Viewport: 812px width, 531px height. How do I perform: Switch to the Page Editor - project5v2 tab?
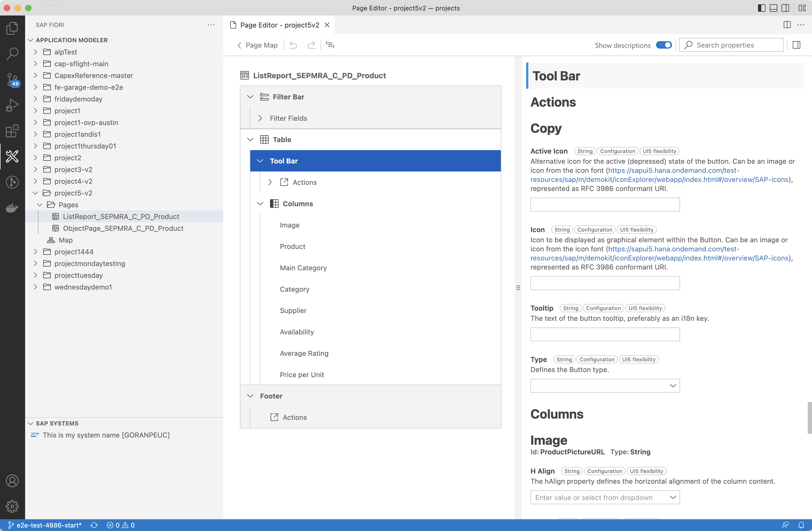pyautogui.click(x=279, y=25)
